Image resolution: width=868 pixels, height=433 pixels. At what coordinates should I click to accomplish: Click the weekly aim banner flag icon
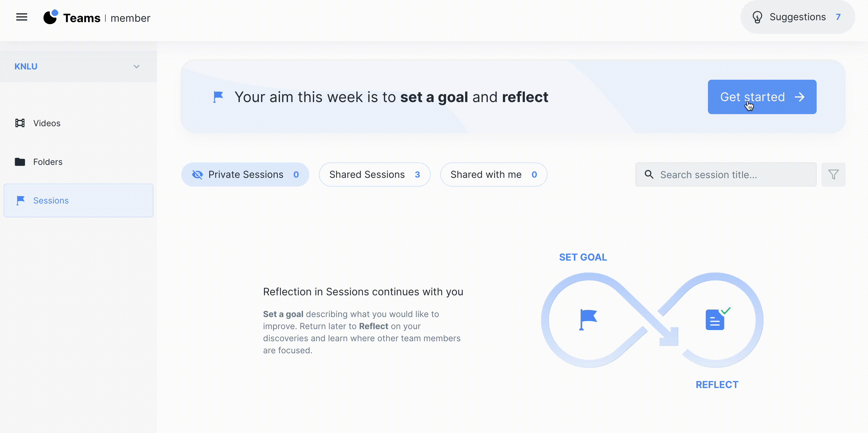pos(218,97)
